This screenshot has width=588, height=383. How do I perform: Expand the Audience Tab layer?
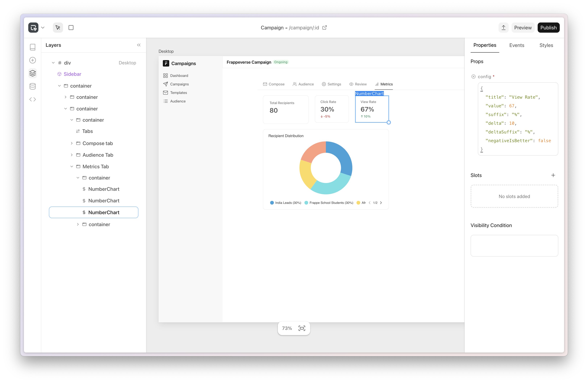(x=72, y=155)
